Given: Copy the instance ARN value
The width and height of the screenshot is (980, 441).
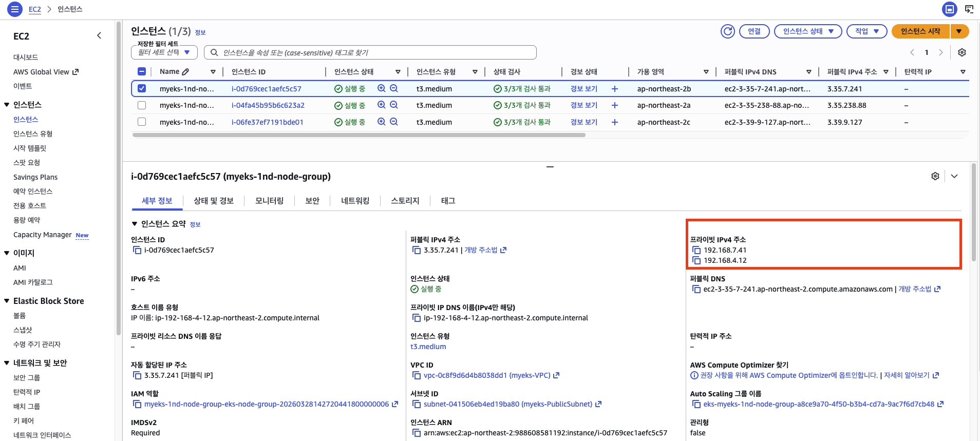Looking at the screenshot, I should (417, 433).
